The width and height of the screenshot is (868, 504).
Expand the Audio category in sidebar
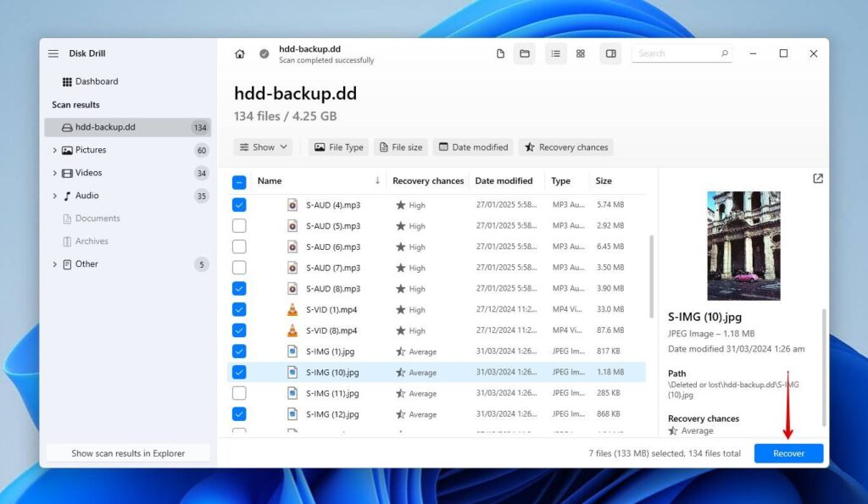point(55,196)
